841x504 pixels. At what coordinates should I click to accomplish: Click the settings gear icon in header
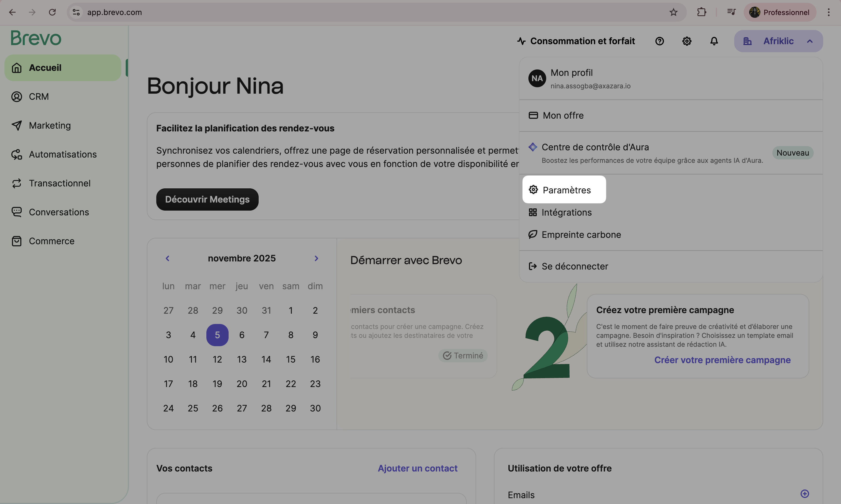(x=687, y=41)
